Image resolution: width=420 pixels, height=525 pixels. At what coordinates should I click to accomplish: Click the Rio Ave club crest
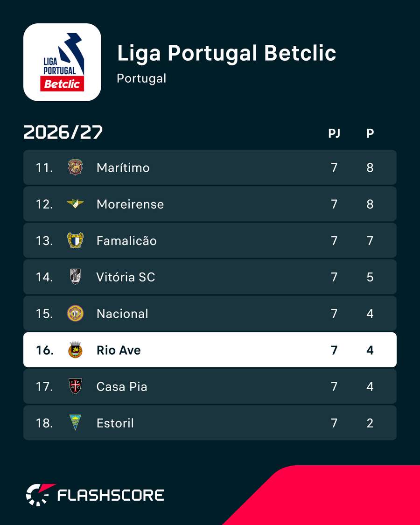tap(75, 350)
